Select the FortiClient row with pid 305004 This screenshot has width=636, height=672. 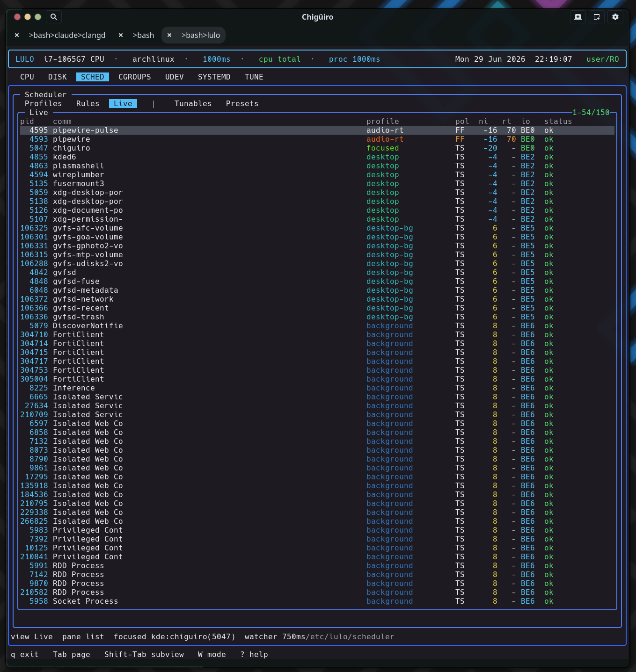tap(317, 379)
